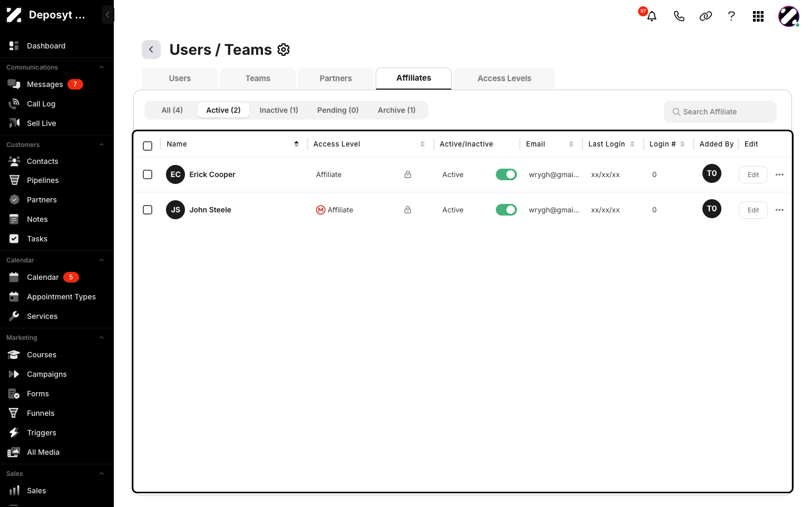
Task: Check the select-all header checkbox
Action: (x=148, y=145)
